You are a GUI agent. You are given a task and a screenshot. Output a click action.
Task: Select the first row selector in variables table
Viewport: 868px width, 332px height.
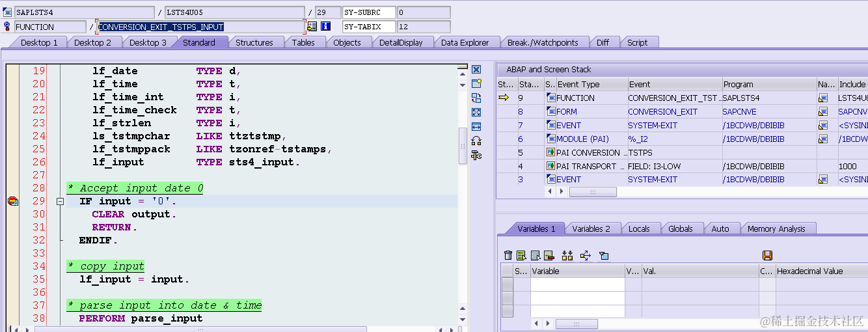click(507, 284)
